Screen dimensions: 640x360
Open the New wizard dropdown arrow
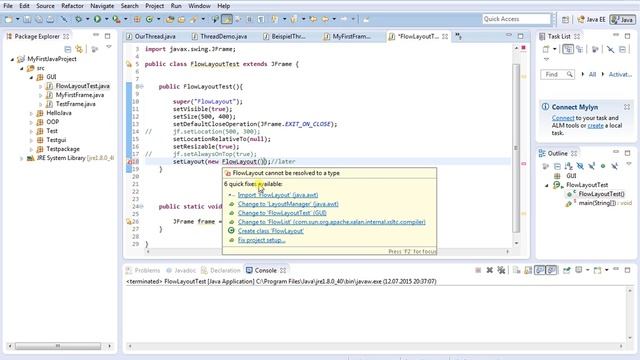tap(18, 19)
